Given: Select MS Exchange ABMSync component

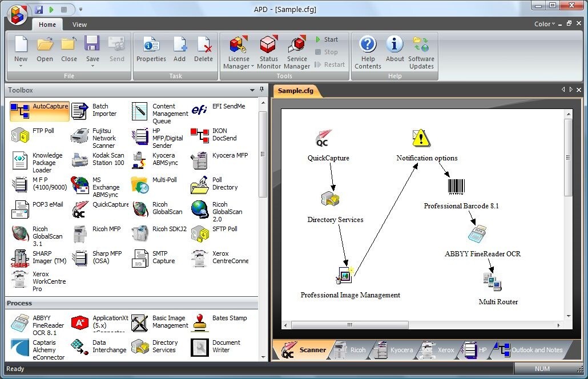Looking at the screenshot, I should (95, 187).
